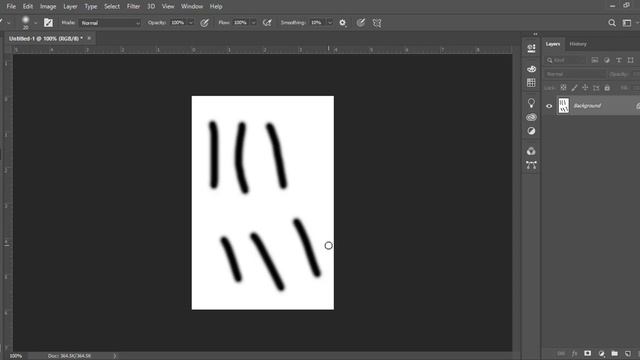Open the Help menu
640x360 pixels.
(x=216, y=7)
